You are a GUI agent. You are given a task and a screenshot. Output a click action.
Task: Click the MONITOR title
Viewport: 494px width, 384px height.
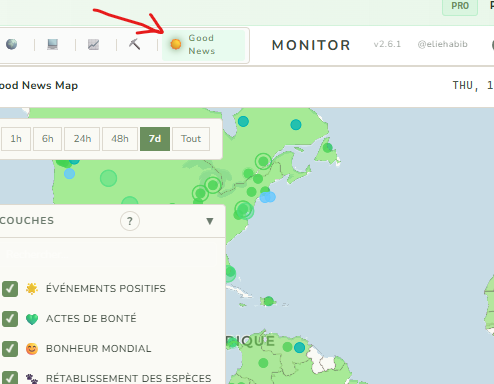coord(311,45)
